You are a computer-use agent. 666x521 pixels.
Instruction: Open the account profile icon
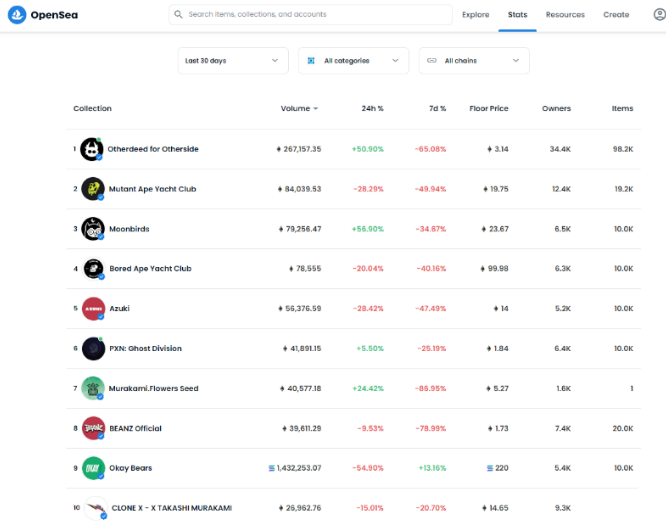coord(660,14)
